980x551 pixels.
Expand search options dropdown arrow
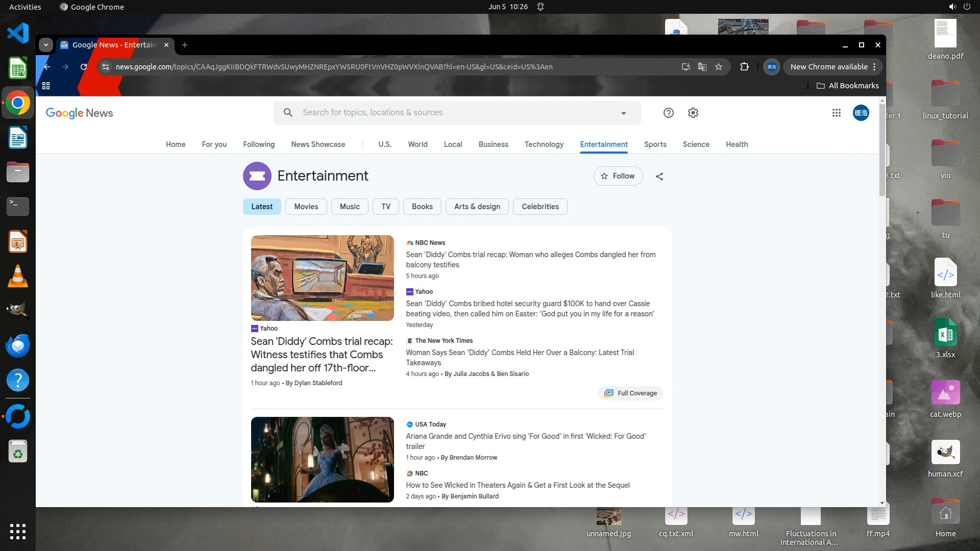[623, 113]
